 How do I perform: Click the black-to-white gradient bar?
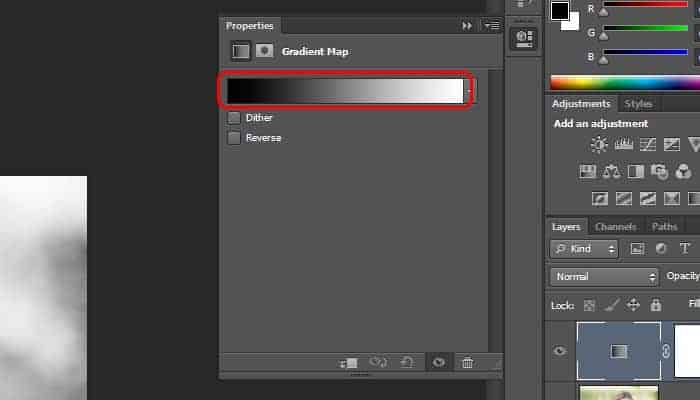point(344,91)
